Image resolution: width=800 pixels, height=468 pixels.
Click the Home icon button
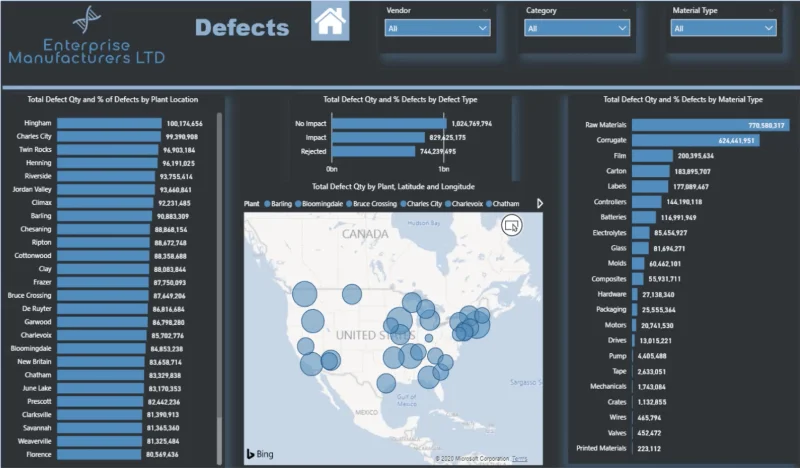[330, 21]
